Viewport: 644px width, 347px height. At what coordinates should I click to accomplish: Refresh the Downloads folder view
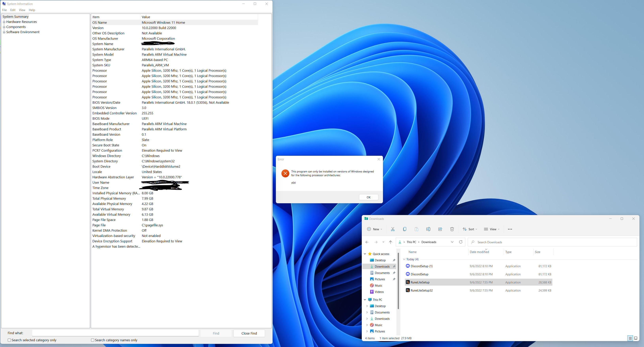461,242
